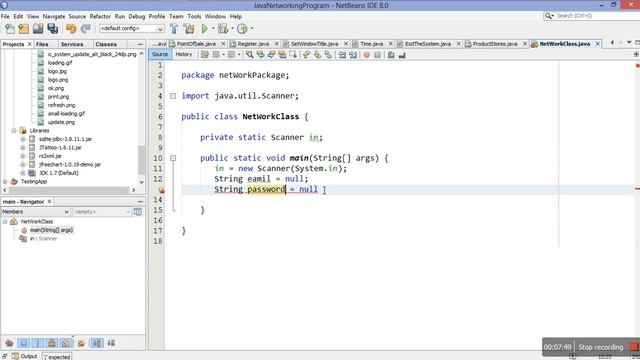The image size is (640, 360).
Task: Click the Clean and Build Project icon
Action: click(189, 29)
